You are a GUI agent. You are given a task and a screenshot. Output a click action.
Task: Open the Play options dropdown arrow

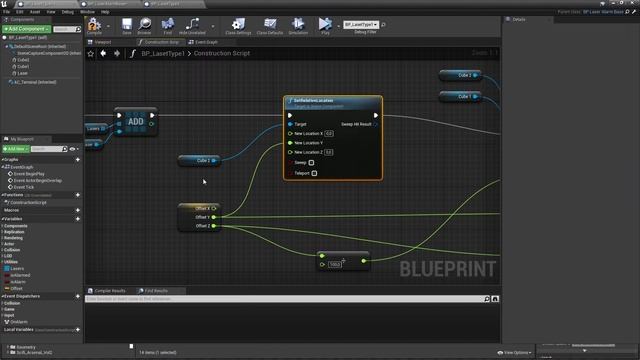(338, 26)
